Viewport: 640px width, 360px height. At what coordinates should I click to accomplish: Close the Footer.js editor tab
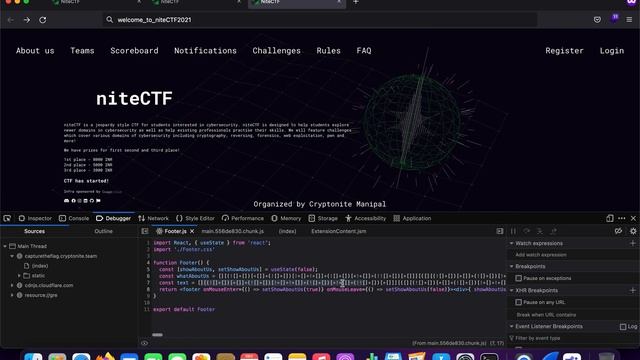click(x=192, y=231)
